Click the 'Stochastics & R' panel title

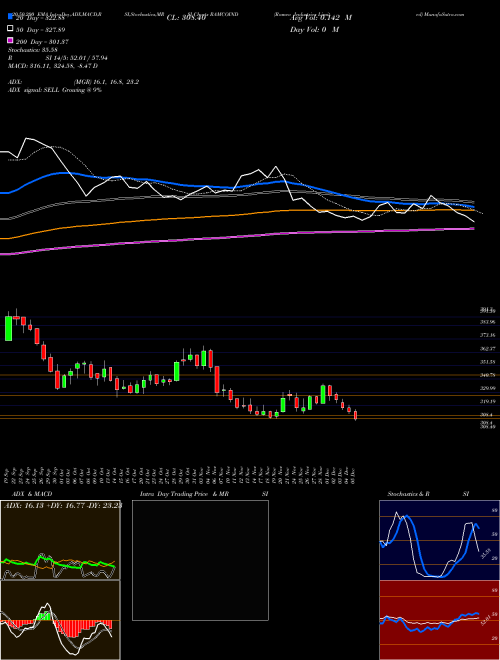[x=409, y=494]
